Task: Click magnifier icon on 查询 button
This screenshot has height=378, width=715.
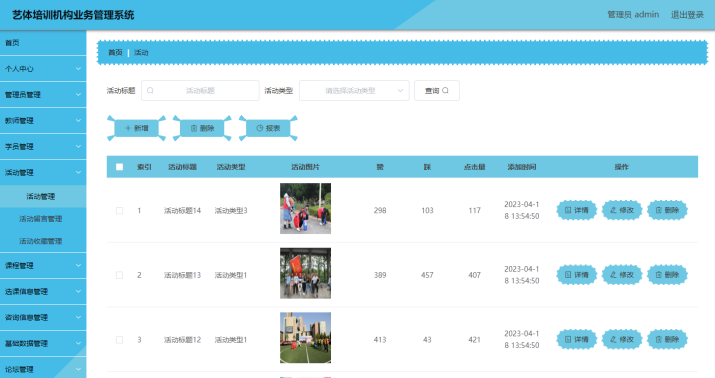Action: click(x=446, y=90)
